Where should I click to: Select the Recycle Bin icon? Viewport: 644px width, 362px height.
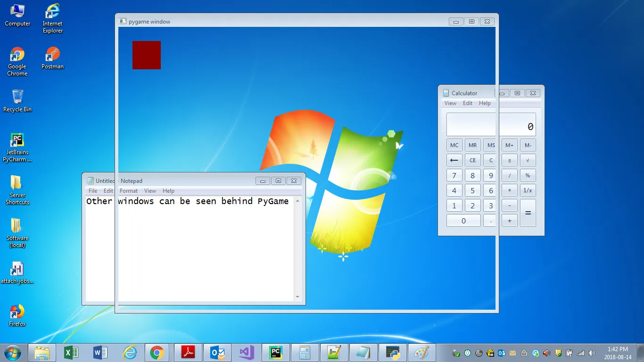point(17,101)
